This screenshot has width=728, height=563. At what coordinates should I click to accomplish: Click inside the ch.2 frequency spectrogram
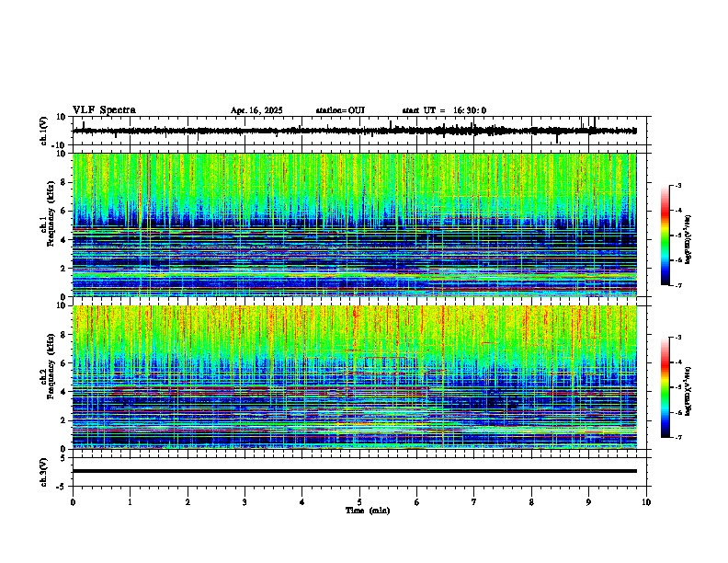point(354,377)
